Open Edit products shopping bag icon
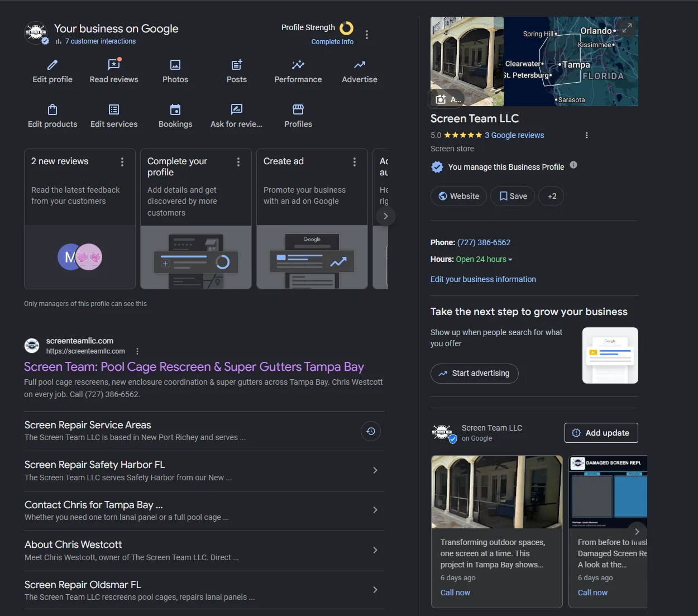This screenshot has width=698, height=616. point(52,109)
